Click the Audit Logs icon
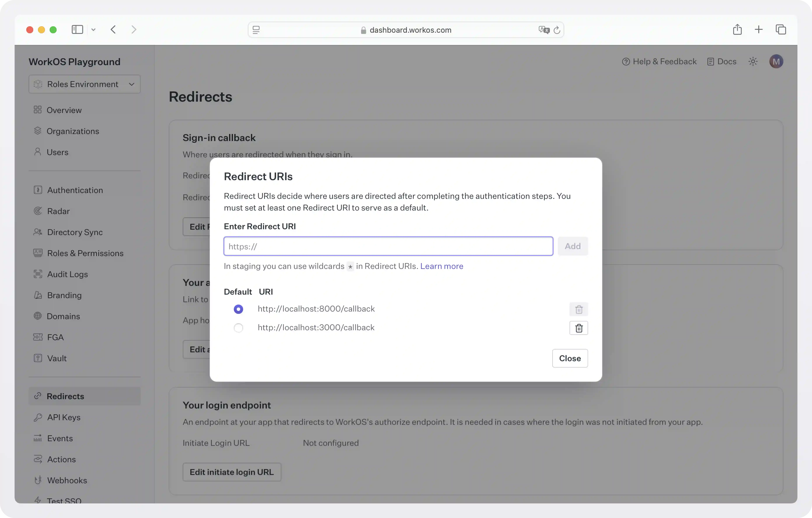Image resolution: width=812 pixels, height=518 pixels. (38, 274)
